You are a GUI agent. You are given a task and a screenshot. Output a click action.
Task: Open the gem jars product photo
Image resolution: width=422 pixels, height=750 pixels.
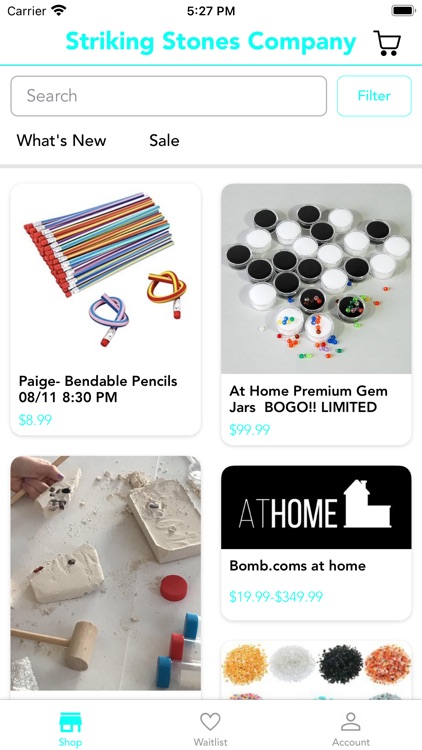(316, 279)
